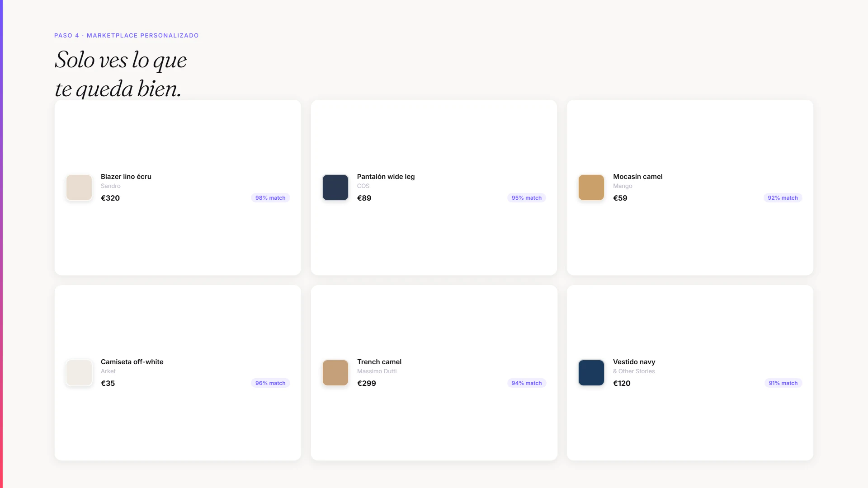
Task: Click the €120 price
Action: tap(622, 383)
